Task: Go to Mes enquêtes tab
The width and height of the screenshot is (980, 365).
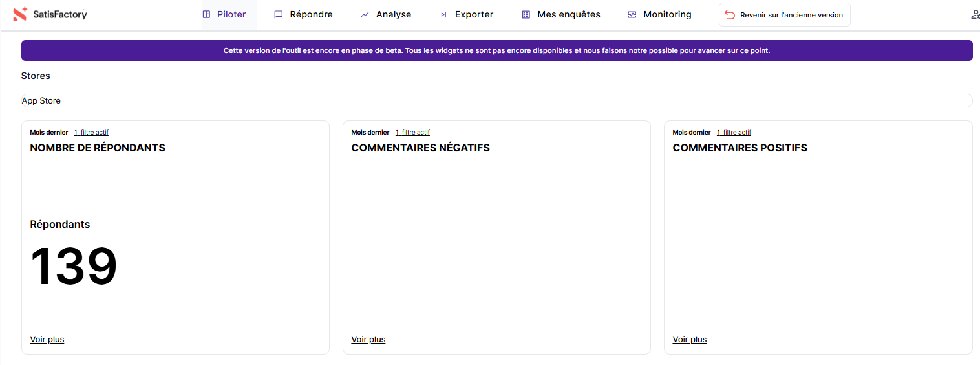Action: click(568, 14)
